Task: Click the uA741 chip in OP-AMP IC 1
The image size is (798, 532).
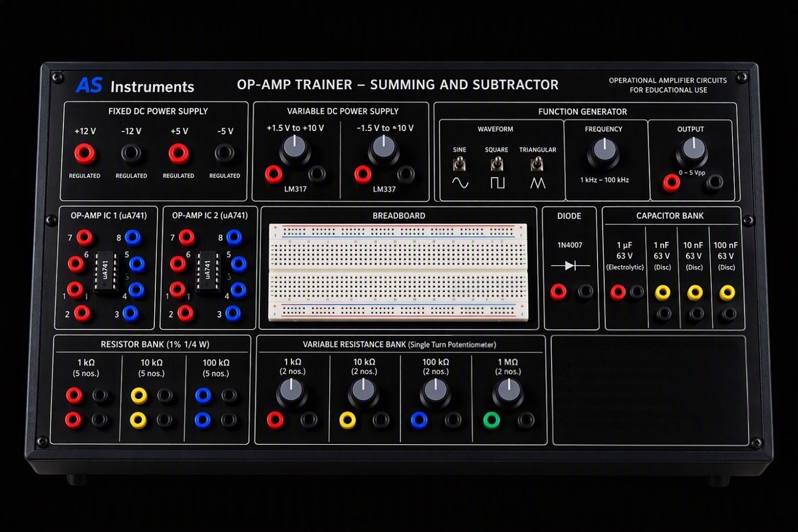Action: [x=106, y=272]
